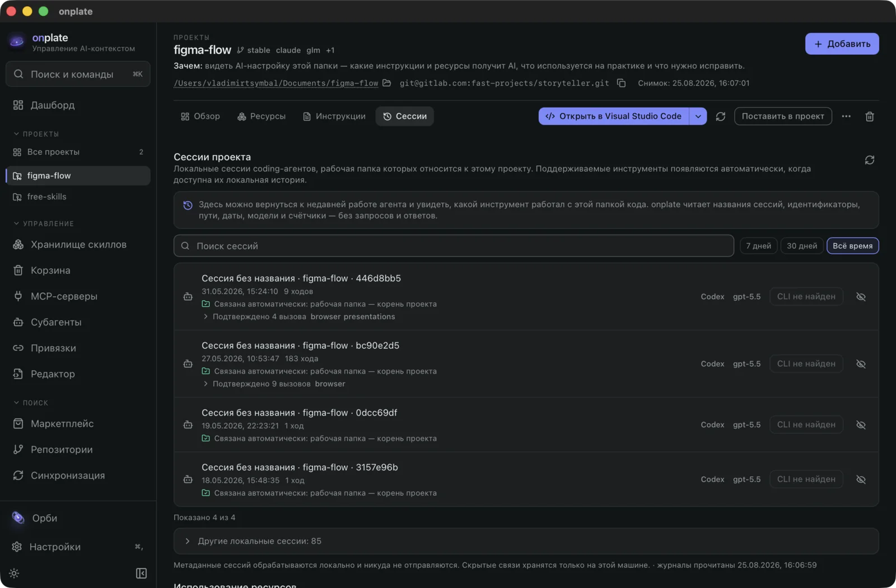Refresh the project snapshot in toolbar
This screenshot has width=896, height=588.
click(721, 116)
